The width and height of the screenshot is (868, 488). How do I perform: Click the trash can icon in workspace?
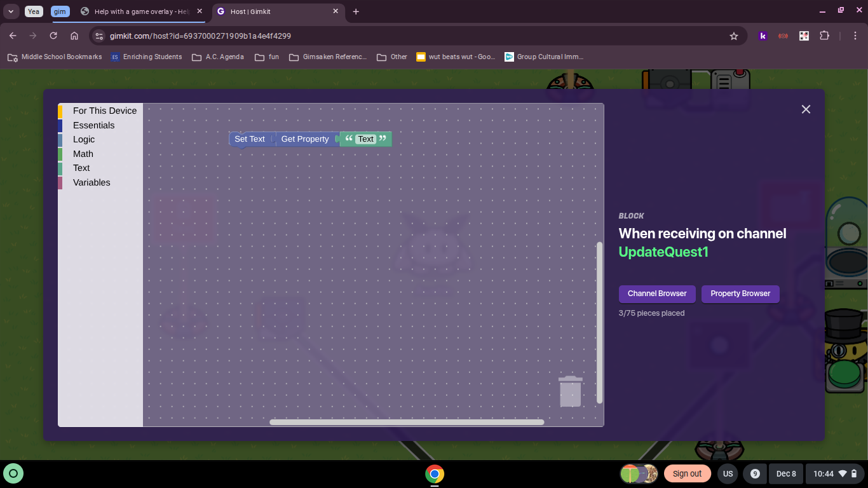570,391
